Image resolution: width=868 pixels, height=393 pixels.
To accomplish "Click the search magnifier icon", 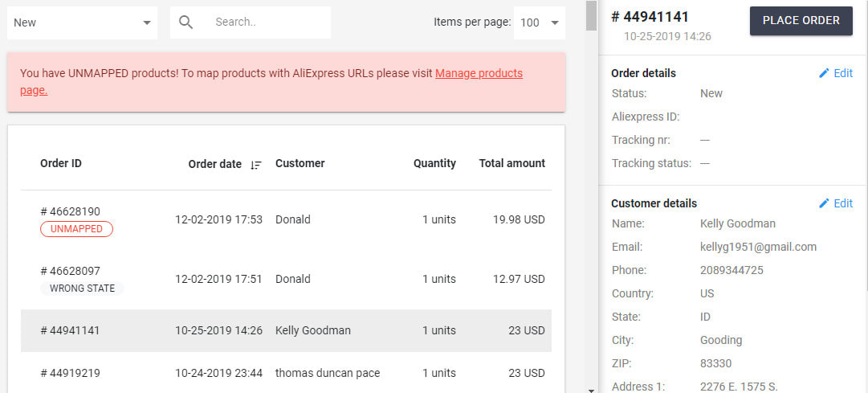I will (186, 23).
